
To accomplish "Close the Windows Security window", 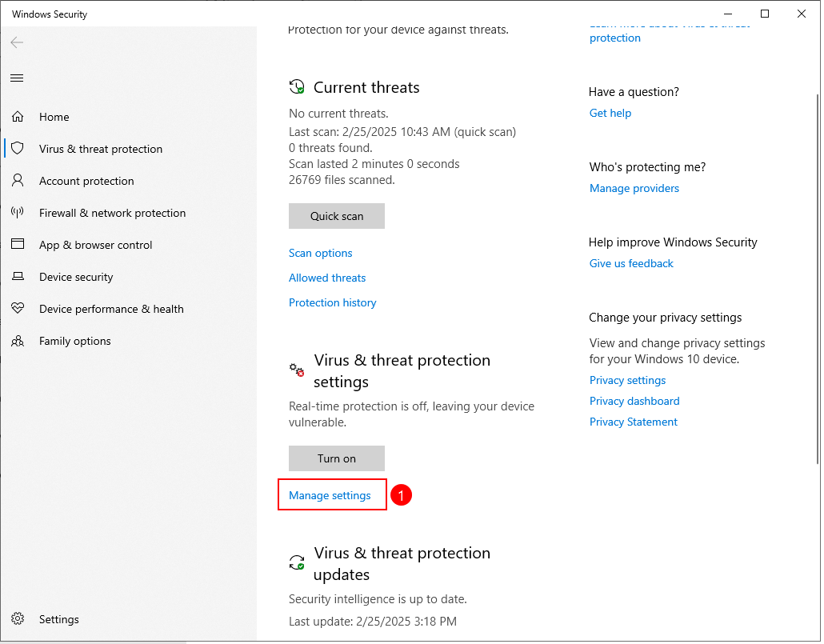I will (802, 14).
